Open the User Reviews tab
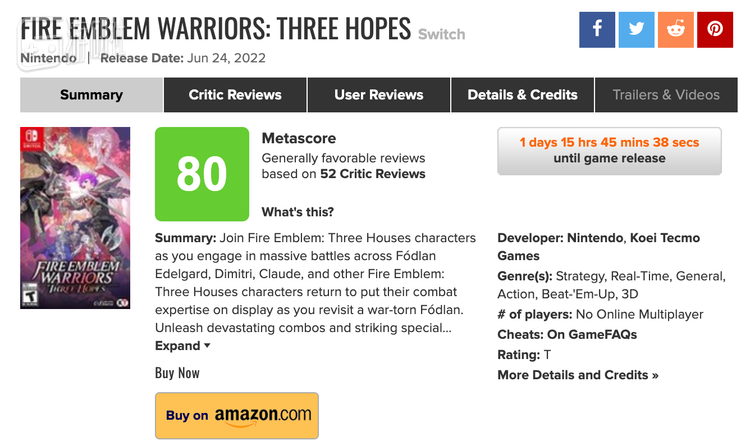The height and width of the screenshot is (445, 750). [378, 95]
